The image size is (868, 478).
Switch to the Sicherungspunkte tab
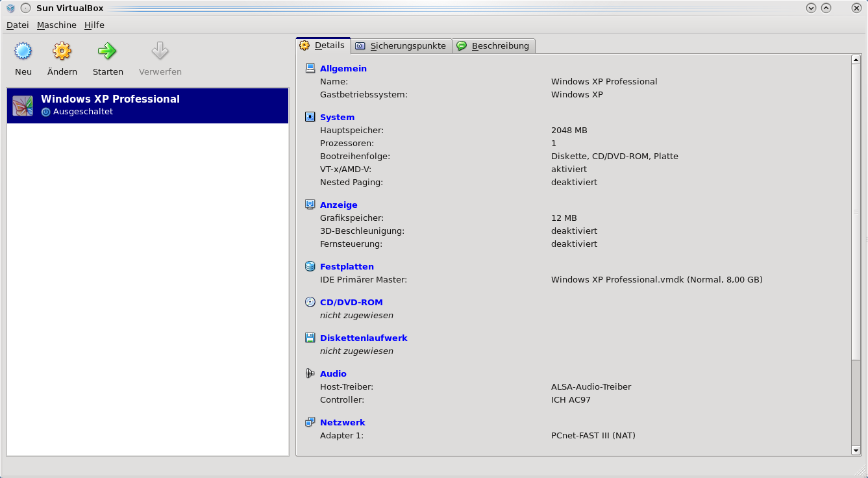pos(402,46)
